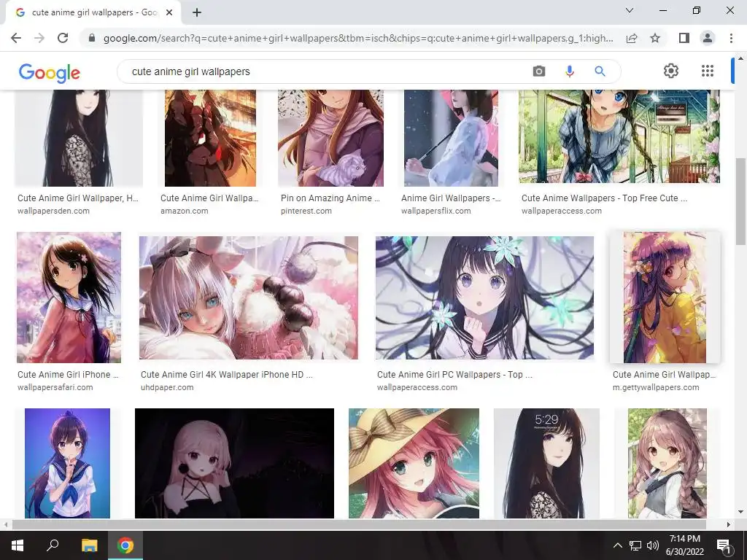Screen dimensions: 747x560
Task: Bookmark this page with the star
Action: (655, 38)
